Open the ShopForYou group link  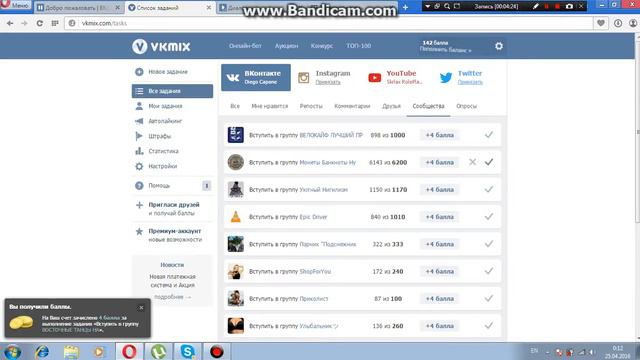click(315, 272)
